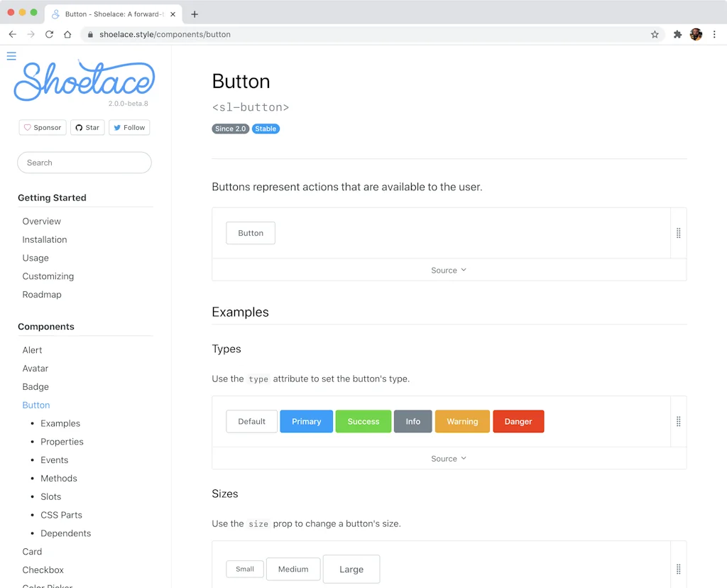Viewport: 727px width, 588px height.
Task: Open CSS Parts under the Button section
Action: tap(61, 515)
